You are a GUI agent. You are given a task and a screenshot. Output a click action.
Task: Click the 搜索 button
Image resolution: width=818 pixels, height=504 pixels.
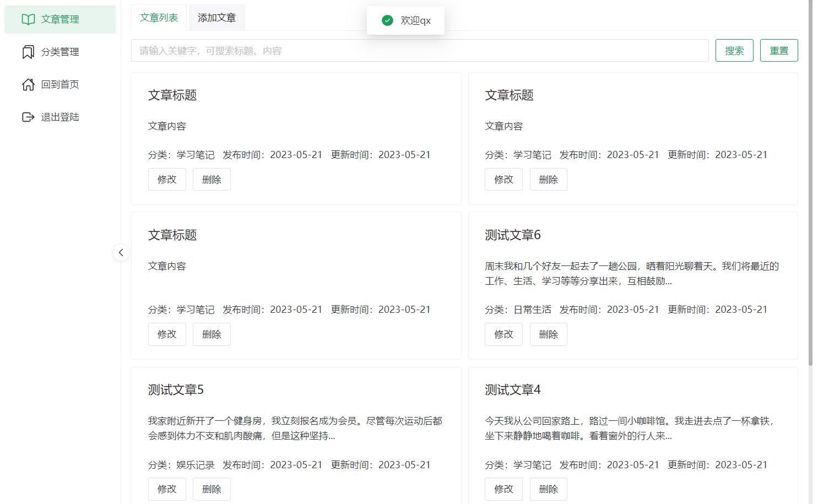pos(734,50)
